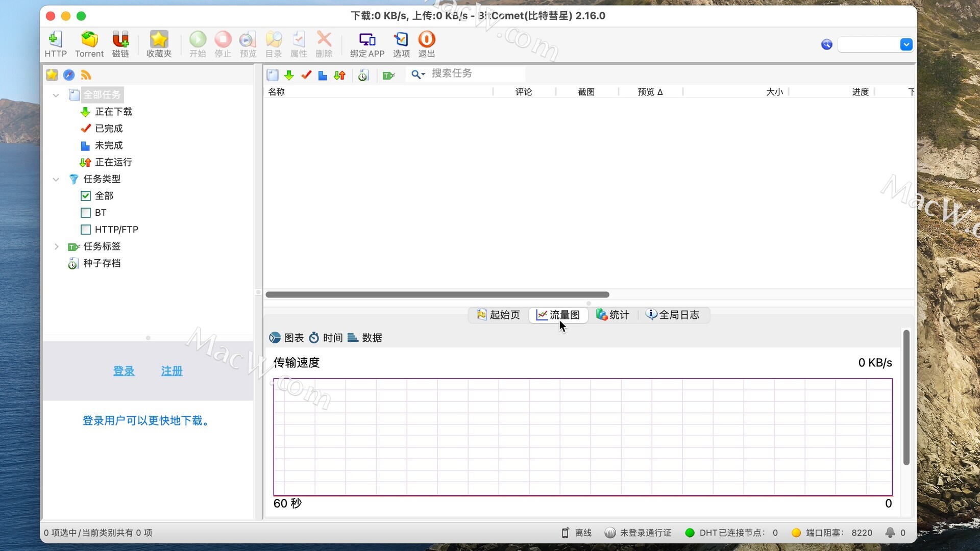The height and width of the screenshot is (551, 980).
Task: Click the DHT已连接节点 status indicator
Action: point(731,533)
